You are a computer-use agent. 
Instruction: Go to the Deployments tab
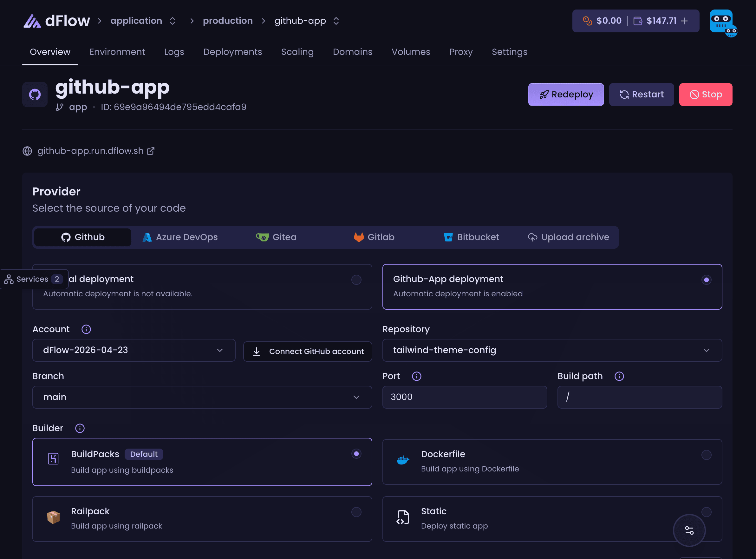233,52
